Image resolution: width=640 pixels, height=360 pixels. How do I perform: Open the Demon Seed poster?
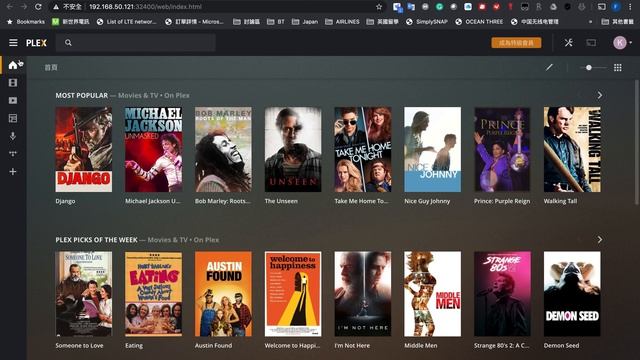[572, 294]
